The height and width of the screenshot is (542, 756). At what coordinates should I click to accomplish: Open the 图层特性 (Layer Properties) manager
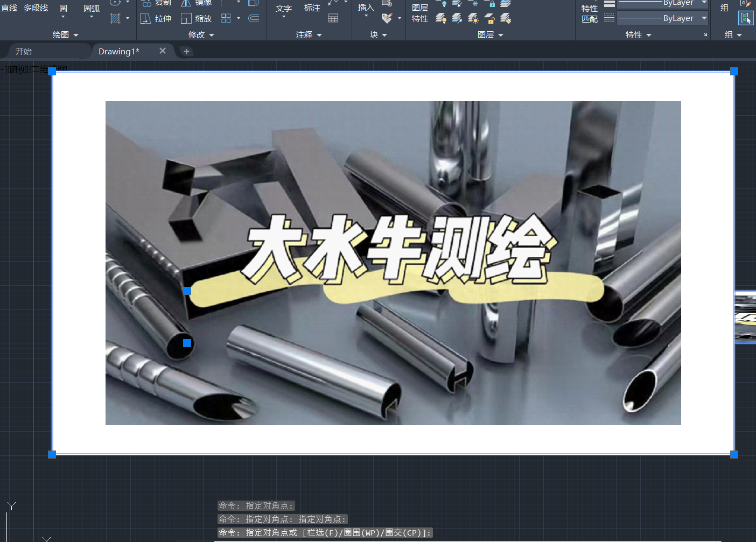(419, 13)
